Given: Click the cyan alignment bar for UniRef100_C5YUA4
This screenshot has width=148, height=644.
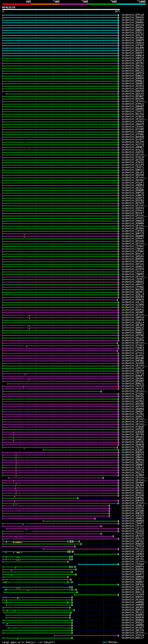Looking at the screenshot, I should click(99, 564).
